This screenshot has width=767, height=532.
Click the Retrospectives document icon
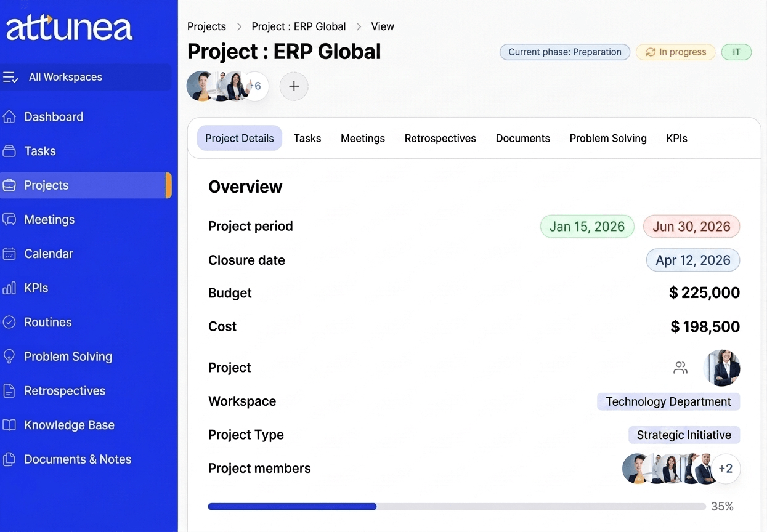tap(9, 390)
